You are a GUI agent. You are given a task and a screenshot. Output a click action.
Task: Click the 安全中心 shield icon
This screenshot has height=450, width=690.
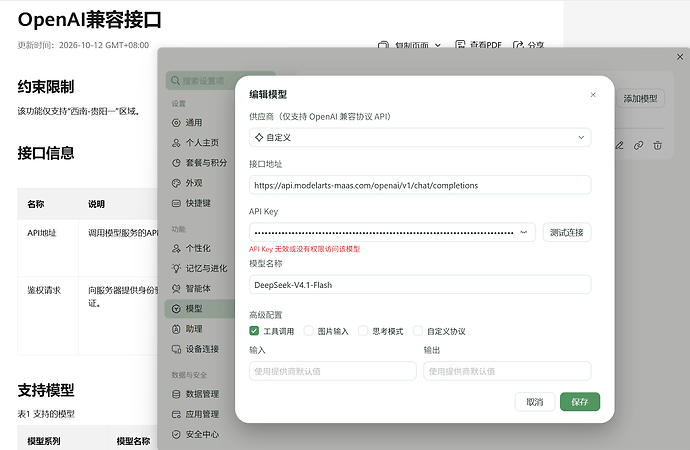click(x=176, y=435)
